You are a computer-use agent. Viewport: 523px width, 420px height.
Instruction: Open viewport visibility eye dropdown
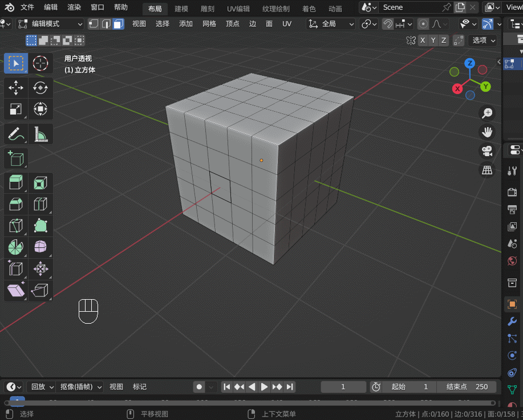tap(468, 24)
